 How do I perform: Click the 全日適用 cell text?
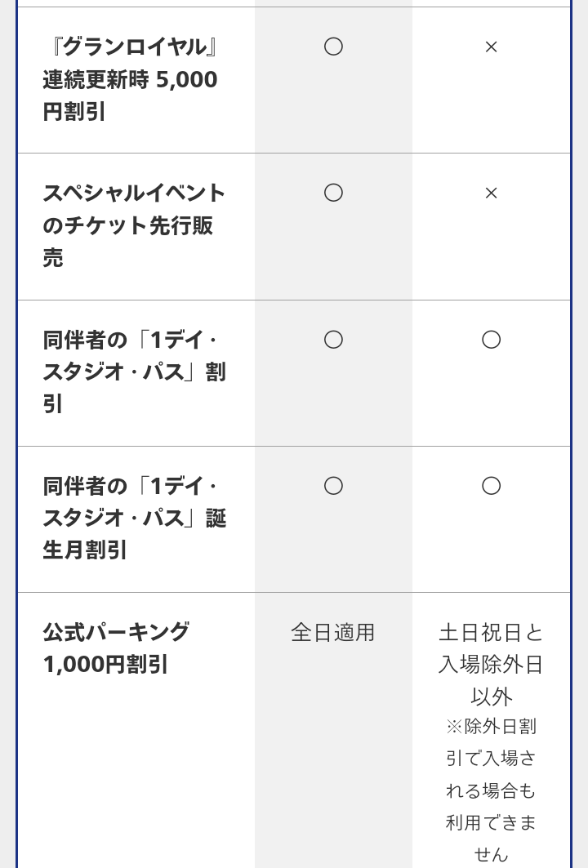click(x=333, y=633)
